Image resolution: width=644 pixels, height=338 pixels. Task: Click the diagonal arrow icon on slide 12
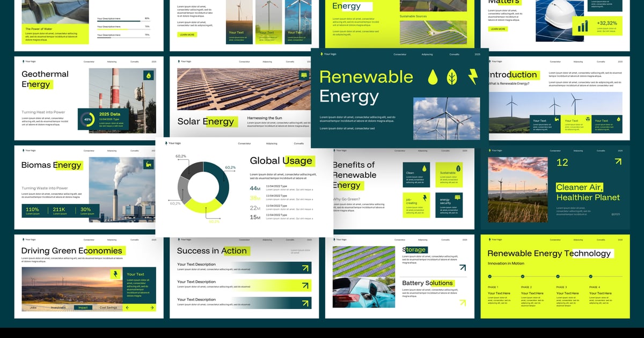tap(618, 161)
